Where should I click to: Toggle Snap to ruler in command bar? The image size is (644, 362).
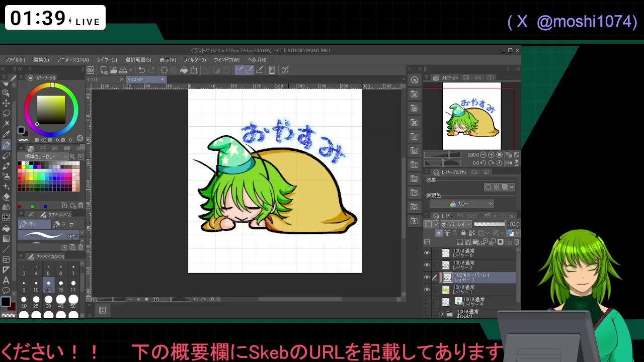239,70
